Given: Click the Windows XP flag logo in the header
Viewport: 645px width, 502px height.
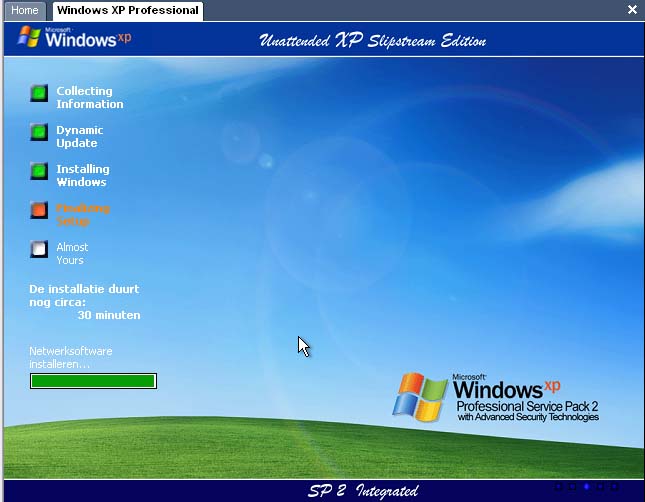Looking at the screenshot, I should click(x=29, y=36).
